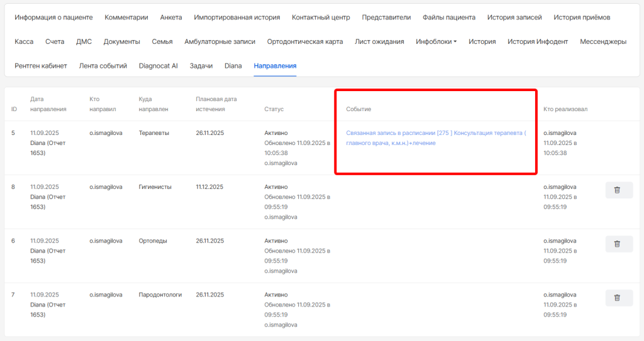
Task: Select the Касса tab
Action: [24, 41]
